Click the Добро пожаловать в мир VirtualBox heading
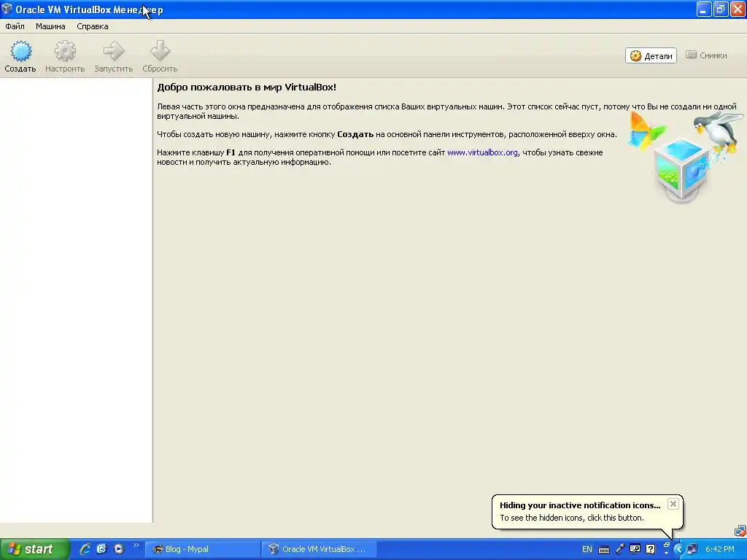This screenshot has width=747, height=560. (247, 87)
